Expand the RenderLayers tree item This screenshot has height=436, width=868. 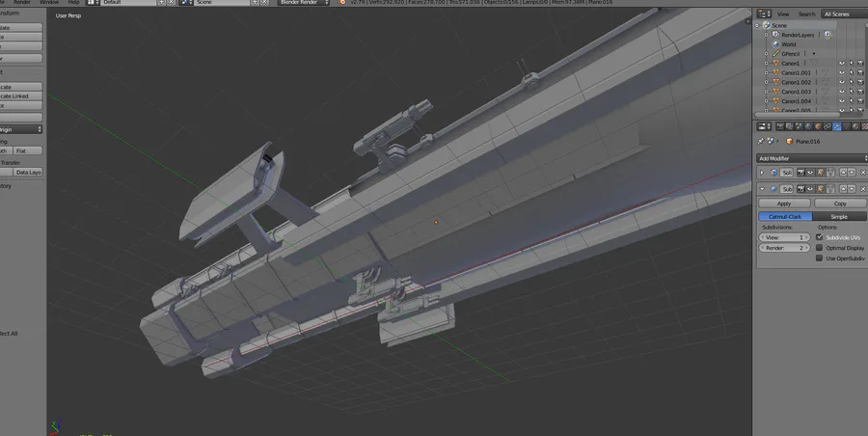point(766,35)
